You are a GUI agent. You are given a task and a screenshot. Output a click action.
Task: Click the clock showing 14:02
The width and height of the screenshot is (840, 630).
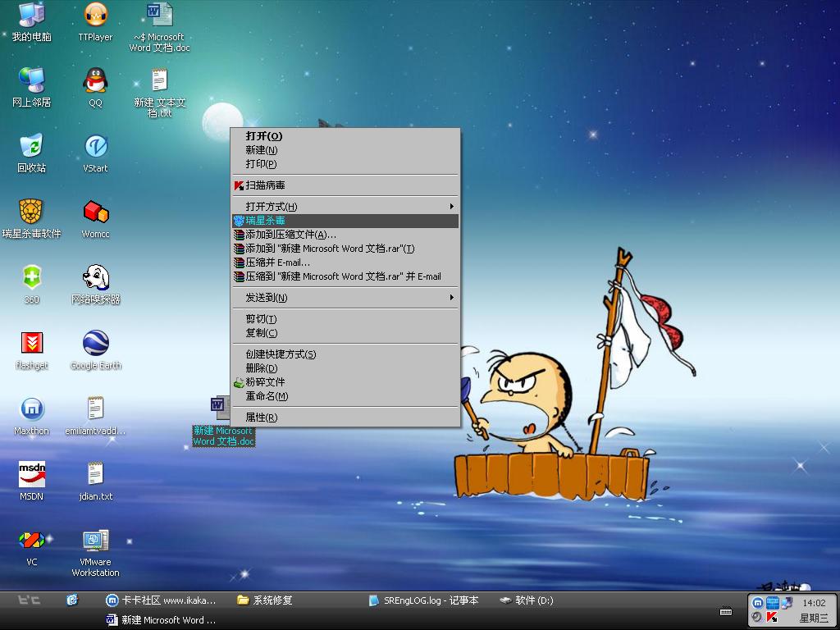813,603
